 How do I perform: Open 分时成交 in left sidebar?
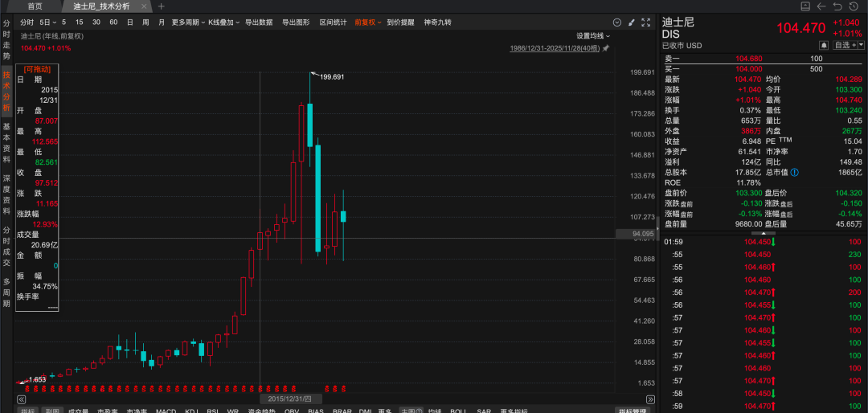tap(6, 247)
